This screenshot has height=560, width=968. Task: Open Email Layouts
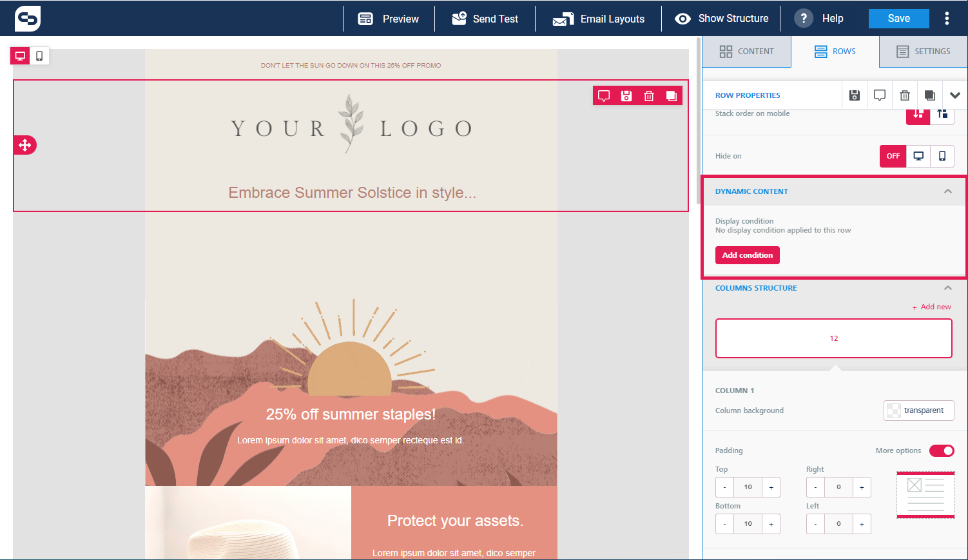point(598,19)
